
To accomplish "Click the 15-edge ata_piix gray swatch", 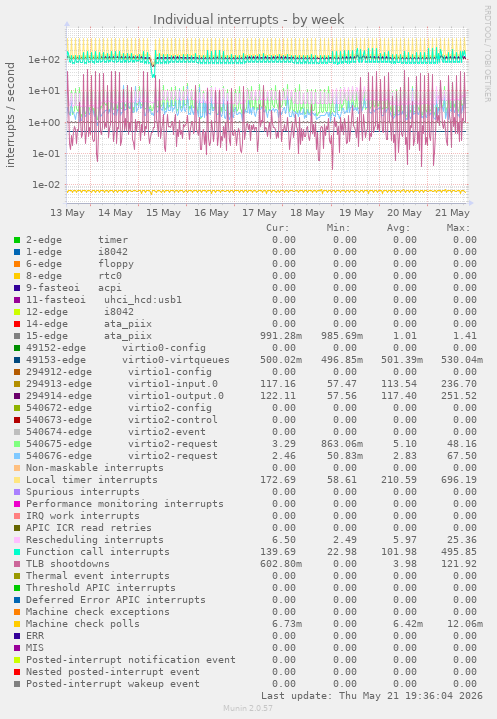I will coord(17,336).
